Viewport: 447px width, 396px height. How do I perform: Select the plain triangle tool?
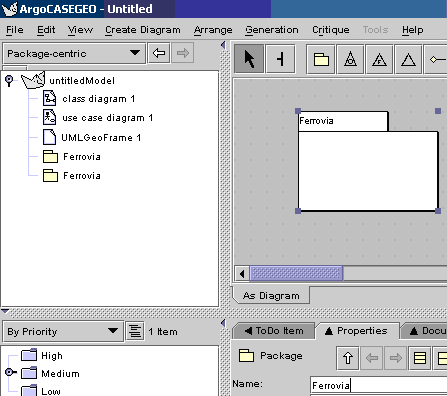[408, 59]
